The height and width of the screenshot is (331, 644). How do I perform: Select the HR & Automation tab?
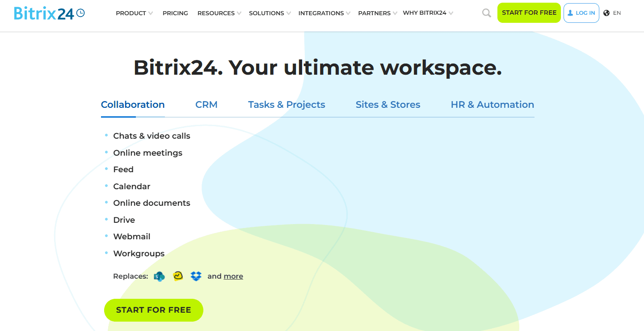[x=492, y=105]
